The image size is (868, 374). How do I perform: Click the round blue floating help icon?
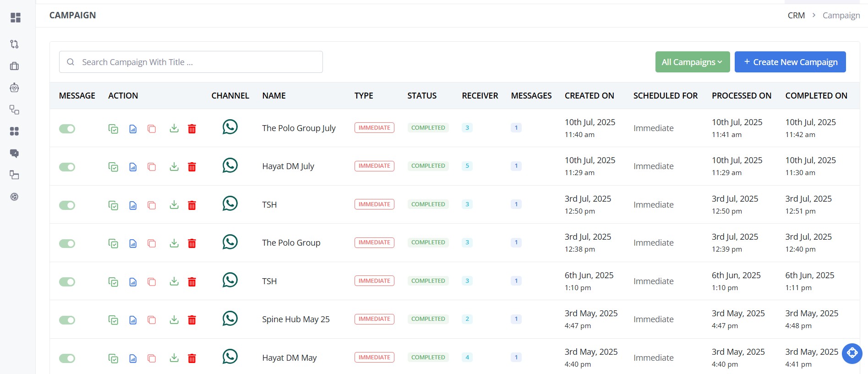click(852, 353)
